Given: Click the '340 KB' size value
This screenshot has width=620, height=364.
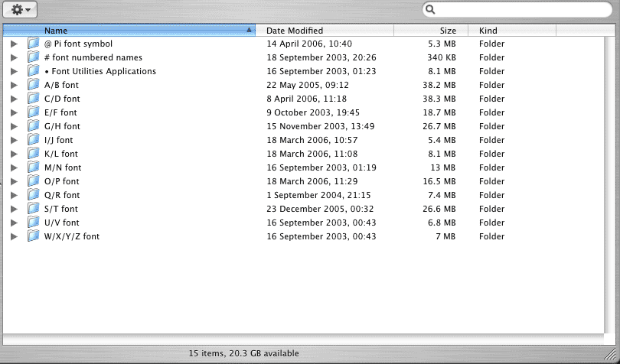Looking at the screenshot, I should pos(442,57).
